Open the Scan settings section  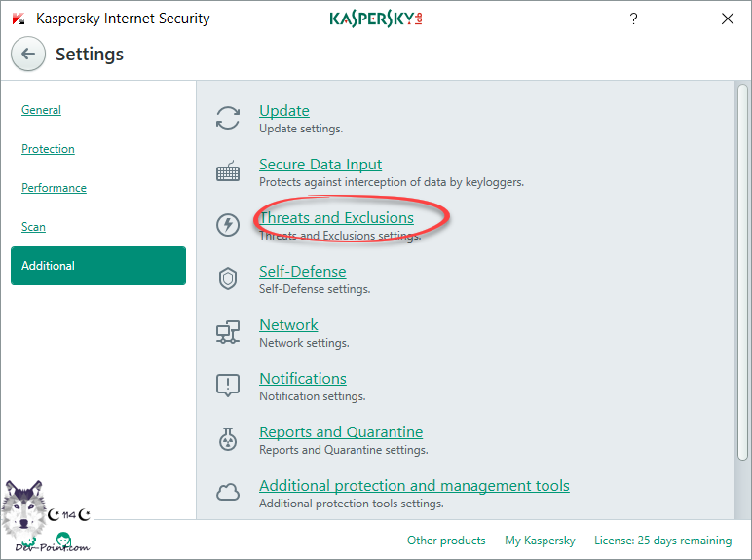pos(33,227)
